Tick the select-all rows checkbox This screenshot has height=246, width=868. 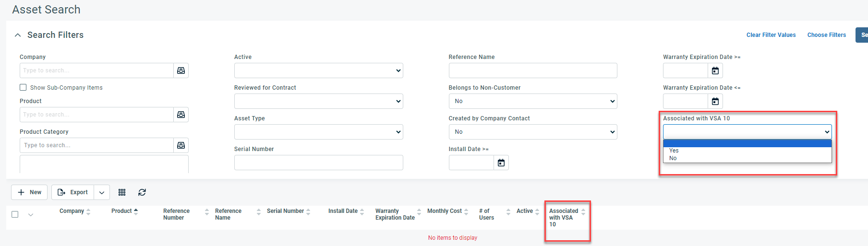[x=15, y=214]
